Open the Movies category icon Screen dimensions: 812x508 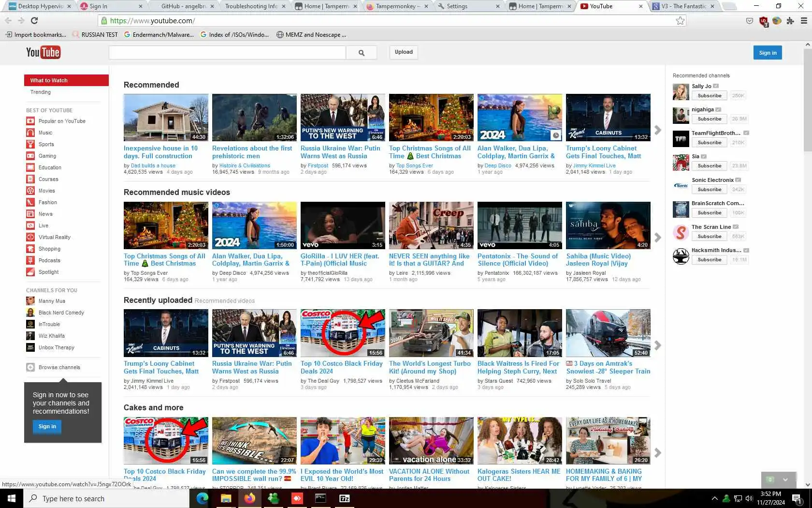coord(30,191)
